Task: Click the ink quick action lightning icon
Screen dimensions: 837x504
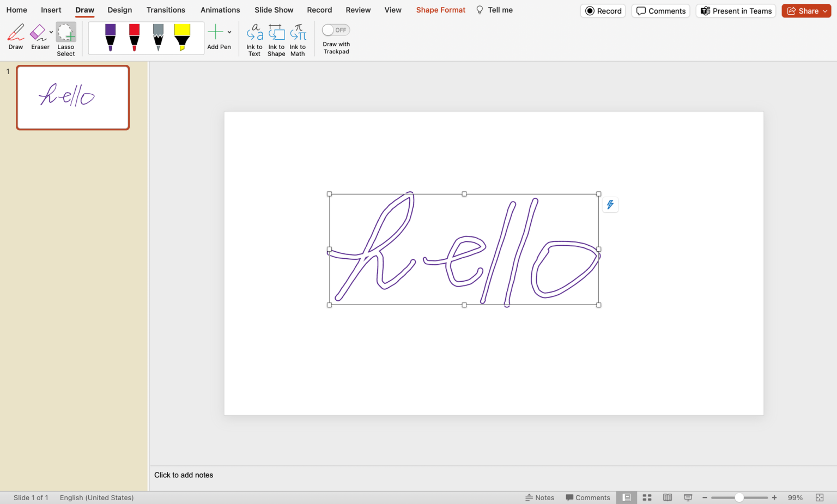Action: click(610, 205)
